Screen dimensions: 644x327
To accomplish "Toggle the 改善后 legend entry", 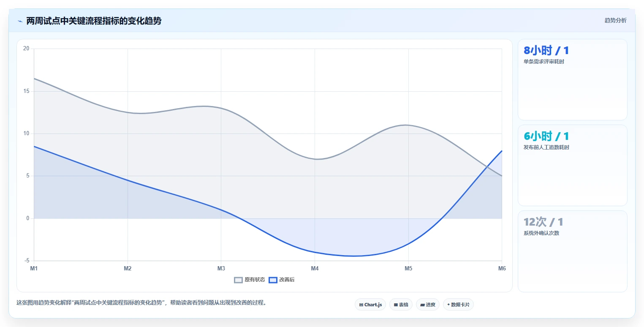I will pos(282,280).
